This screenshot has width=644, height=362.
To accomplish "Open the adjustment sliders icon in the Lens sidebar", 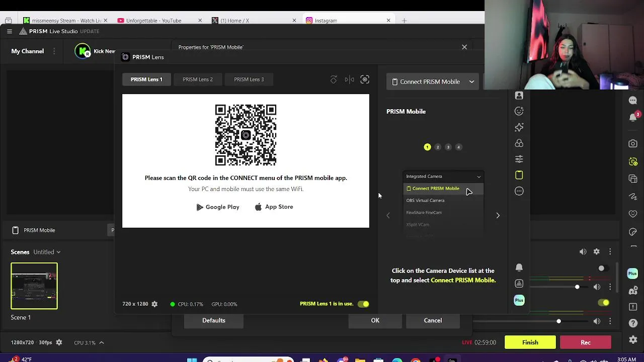I will [519, 159].
